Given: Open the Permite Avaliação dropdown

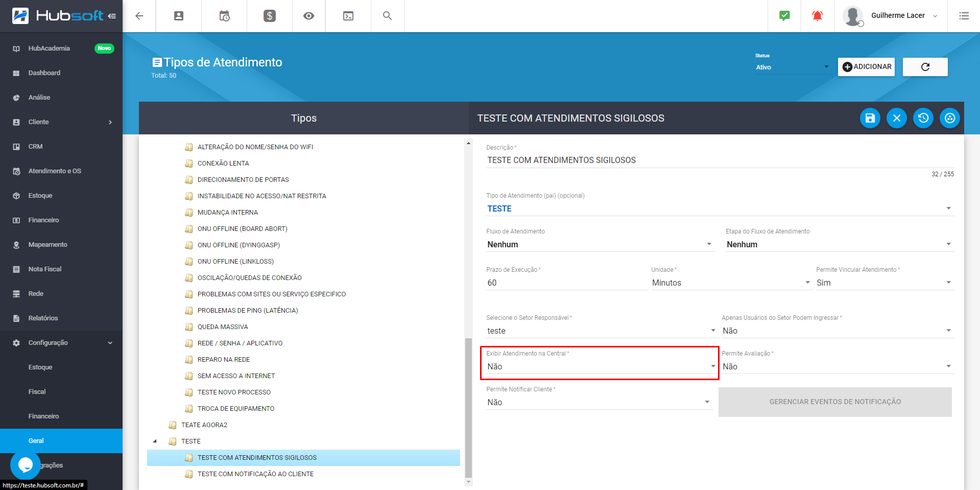Looking at the screenshot, I should (838, 366).
